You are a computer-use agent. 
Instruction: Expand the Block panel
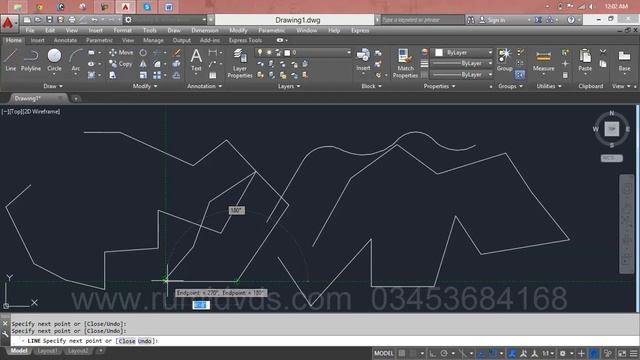click(371, 86)
